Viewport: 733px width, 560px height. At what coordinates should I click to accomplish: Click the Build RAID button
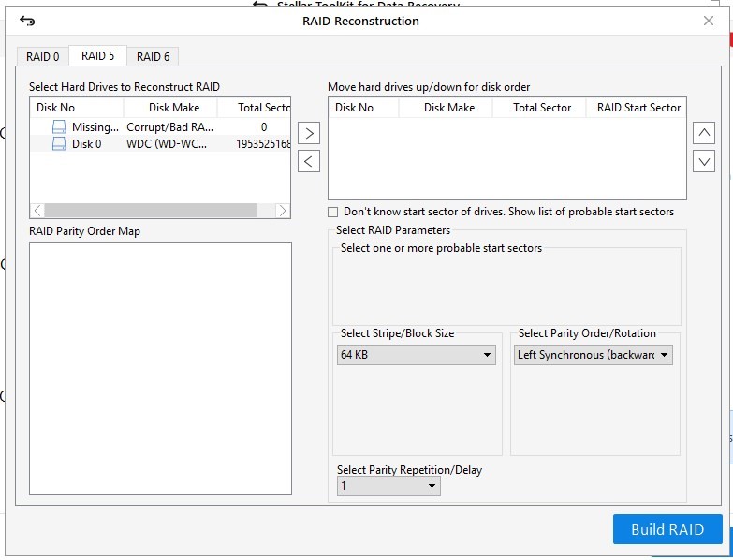[667, 529]
